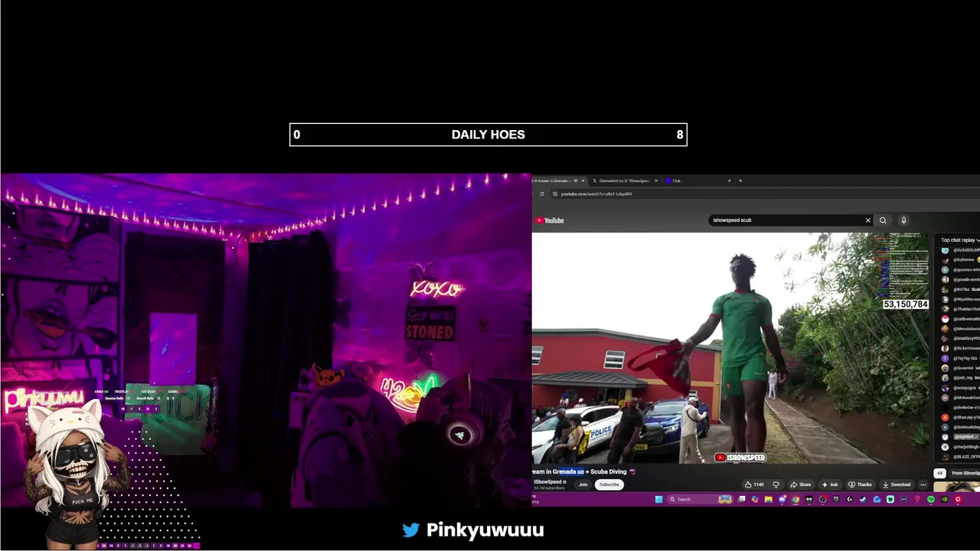The width and height of the screenshot is (980, 551).
Task: Open File Explorer from the taskbar
Action: pos(769,499)
